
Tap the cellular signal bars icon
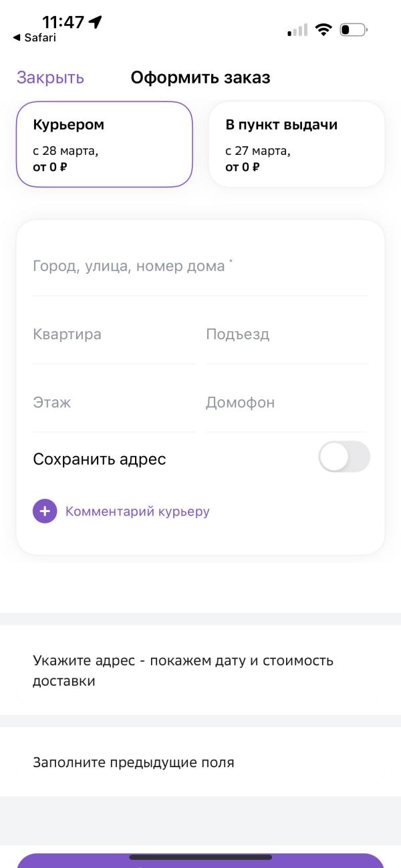[x=297, y=30]
